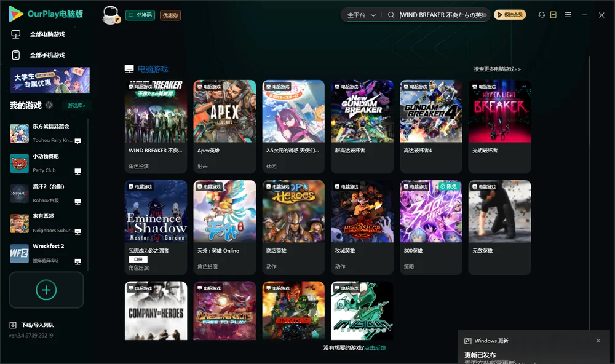
Task: Open the list menu icon in title bar
Action: point(568,15)
